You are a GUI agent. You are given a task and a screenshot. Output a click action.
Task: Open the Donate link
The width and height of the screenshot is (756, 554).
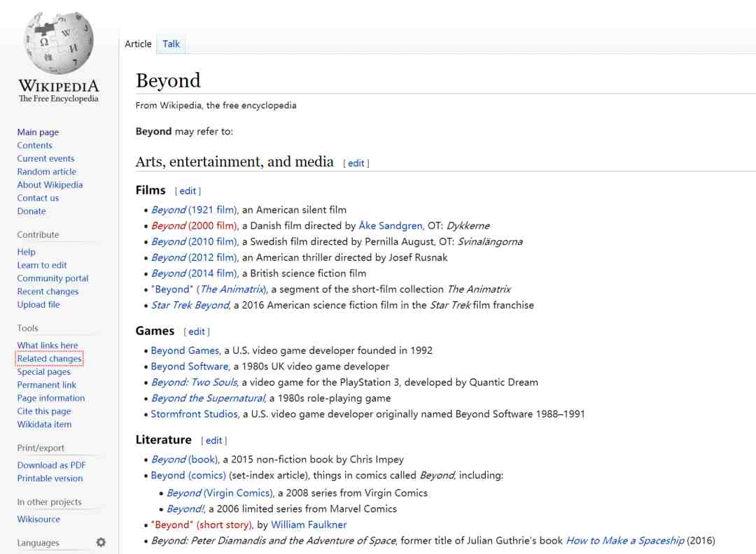pyautogui.click(x=31, y=211)
